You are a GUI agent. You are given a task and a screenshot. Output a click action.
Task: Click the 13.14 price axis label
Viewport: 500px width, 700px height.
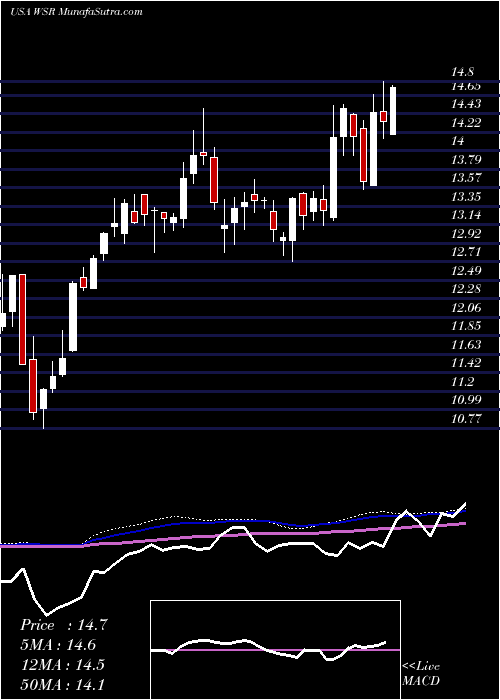(x=466, y=215)
